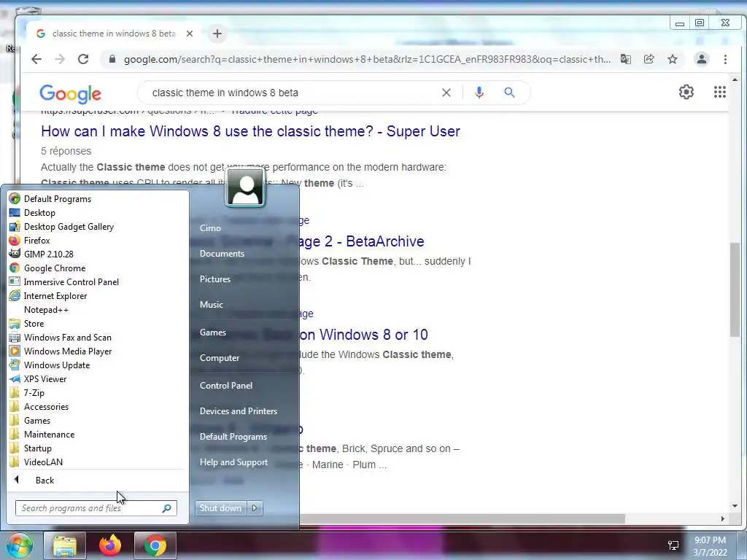Expand the Startup folder
747x560 pixels.
click(38, 448)
